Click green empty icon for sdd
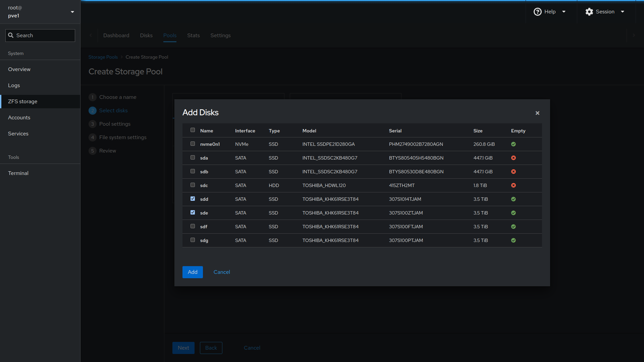The height and width of the screenshot is (362, 644). (x=513, y=199)
